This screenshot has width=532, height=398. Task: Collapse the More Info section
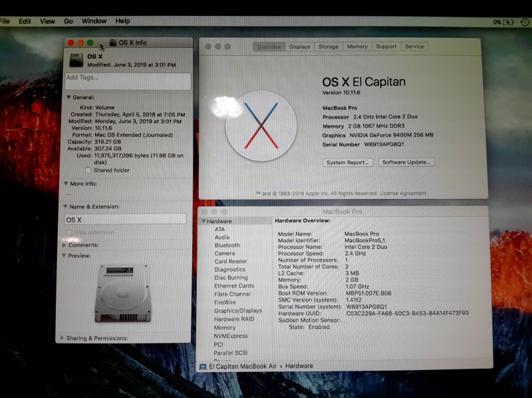[x=66, y=184]
